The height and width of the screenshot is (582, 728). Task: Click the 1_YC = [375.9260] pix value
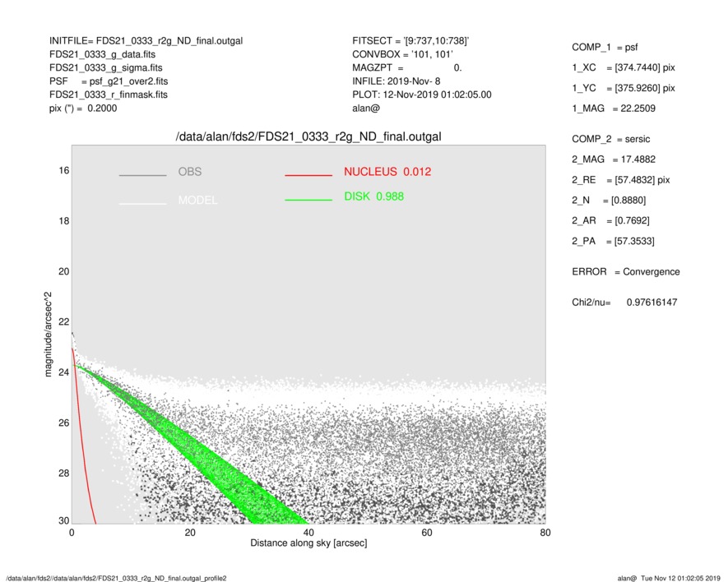tap(624, 88)
